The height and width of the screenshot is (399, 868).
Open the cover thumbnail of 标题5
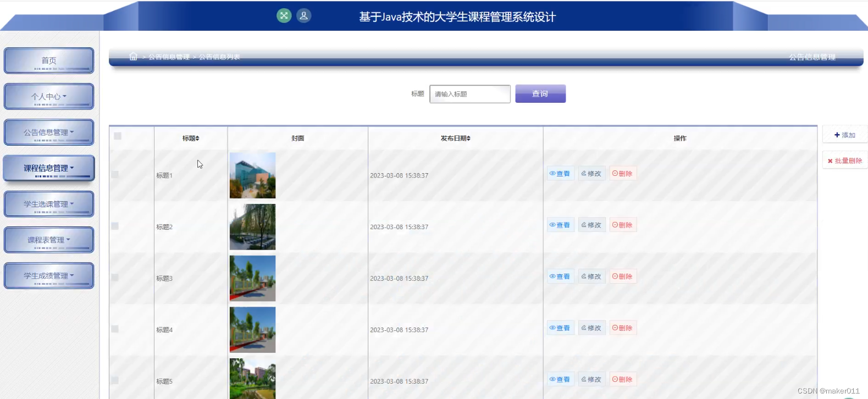(x=252, y=379)
